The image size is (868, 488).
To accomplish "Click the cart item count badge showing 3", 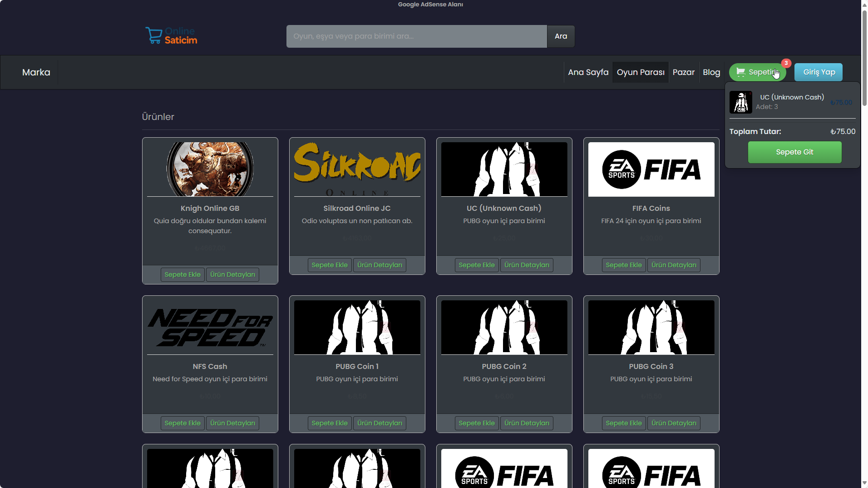I will pyautogui.click(x=786, y=63).
